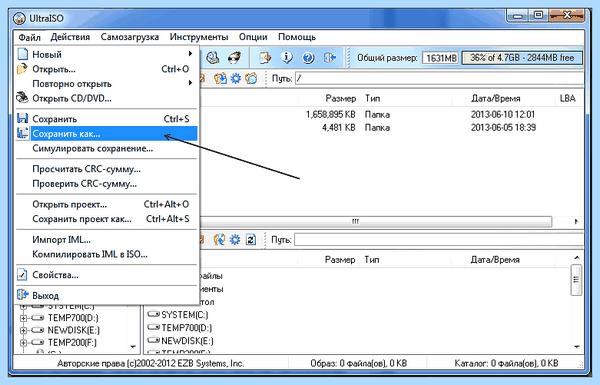Click the upper pane scroll-right arrow
The image size is (600, 385).
click(576, 221)
